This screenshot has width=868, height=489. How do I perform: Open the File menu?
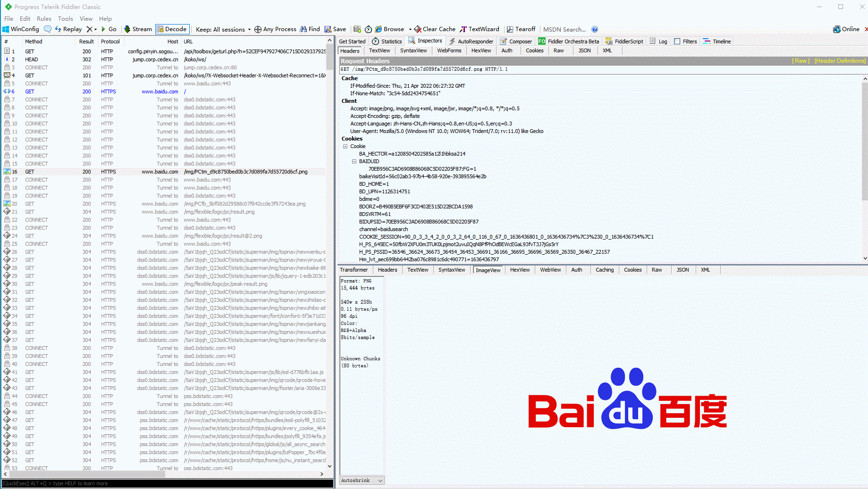point(8,19)
